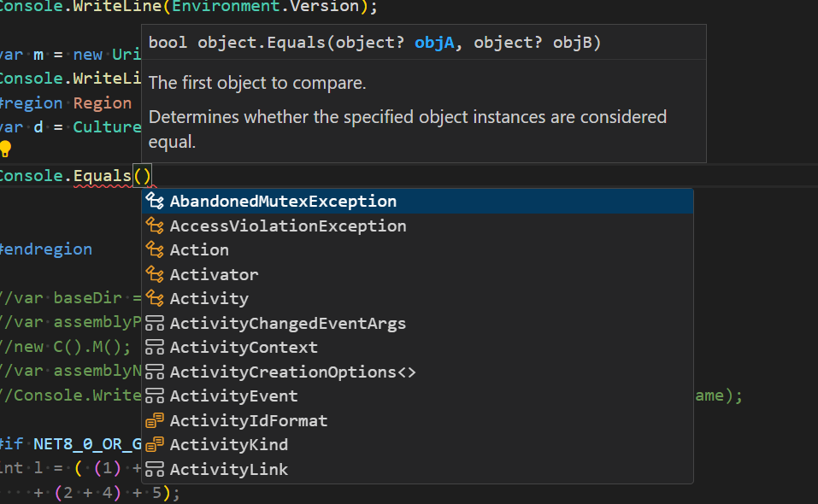The image size is (818, 504).
Task: Click the class icon beside AccessViolationException
Action: pos(156,226)
